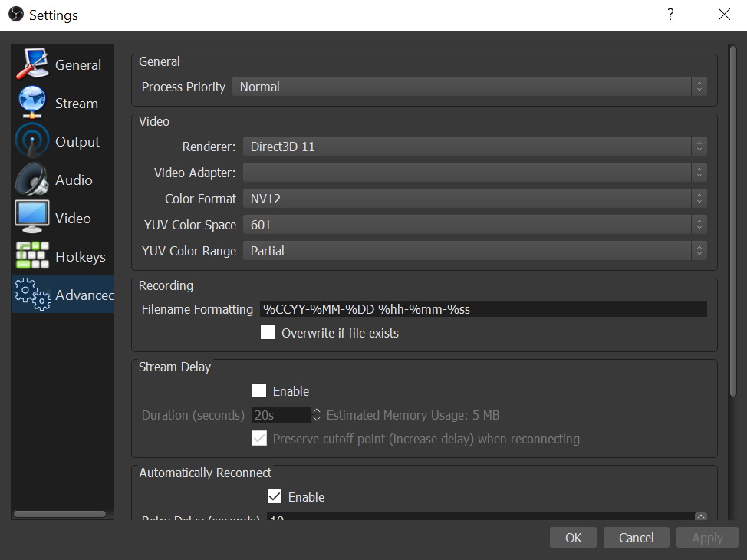Open the General settings section
747x560 pixels.
click(32, 64)
